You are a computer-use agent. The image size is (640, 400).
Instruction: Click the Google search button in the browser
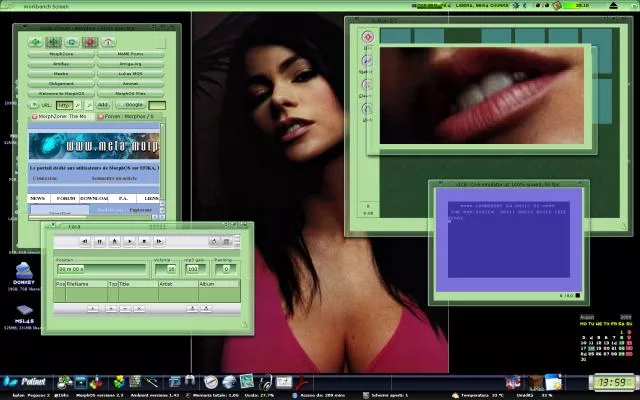coord(132,104)
